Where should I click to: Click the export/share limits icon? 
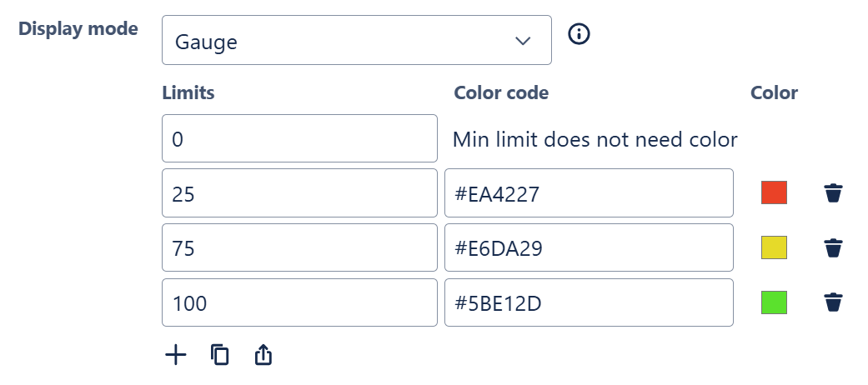[263, 355]
